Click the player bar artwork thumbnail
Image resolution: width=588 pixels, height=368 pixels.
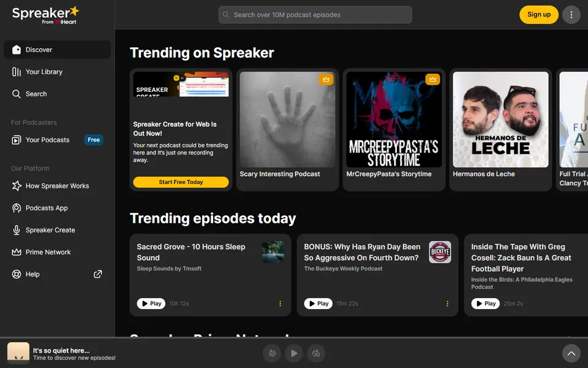pyautogui.click(x=18, y=353)
